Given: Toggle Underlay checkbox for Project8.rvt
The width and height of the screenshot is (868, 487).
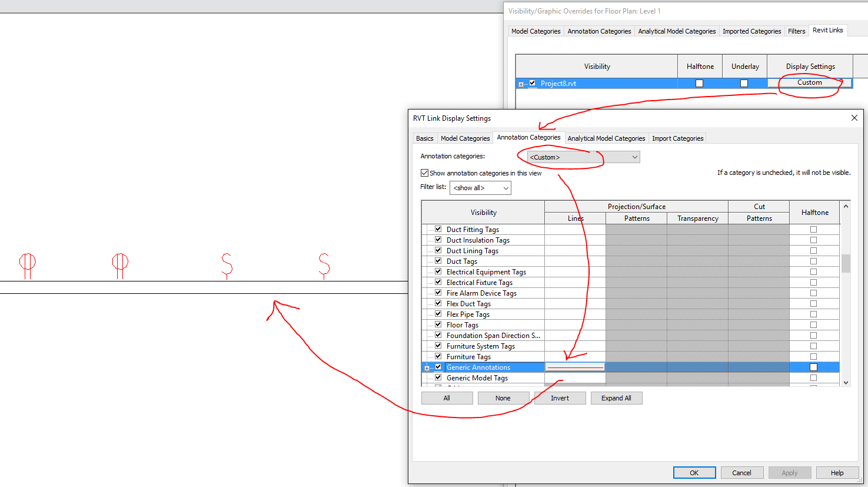Looking at the screenshot, I should 744,83.
